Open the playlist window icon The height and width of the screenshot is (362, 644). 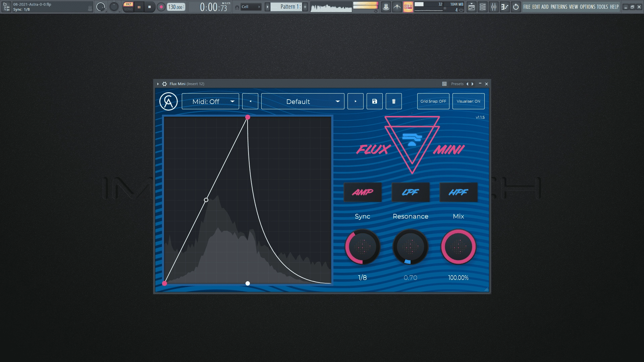tap(472, 7)
